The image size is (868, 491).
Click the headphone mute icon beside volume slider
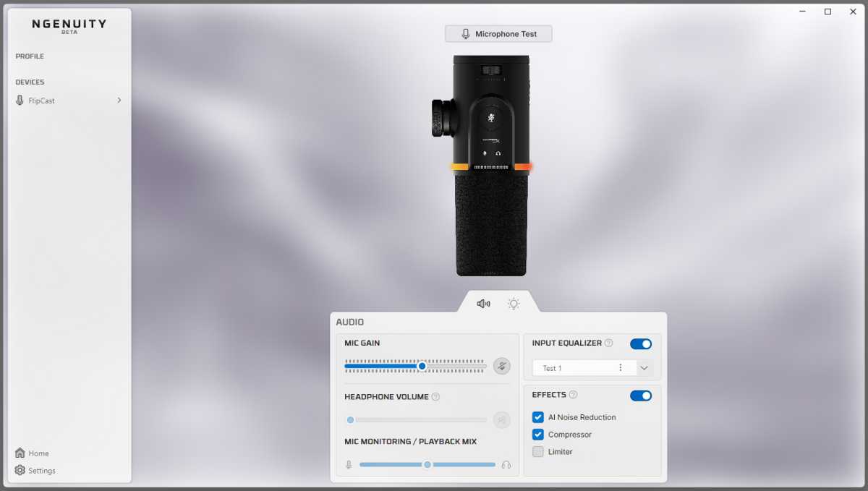coord(501,419)
